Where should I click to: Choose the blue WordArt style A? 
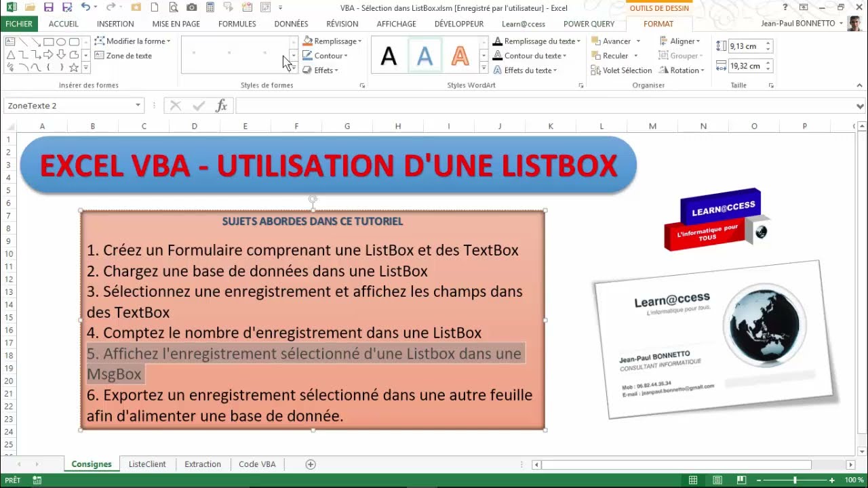[425, 56]
